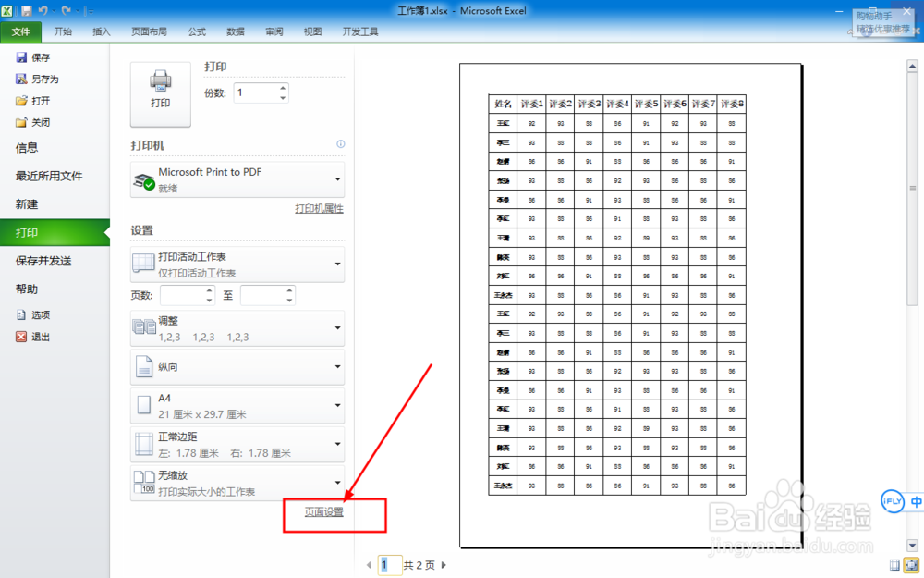
Task: Go to next preview page arrow
Action: pos(444,565)
